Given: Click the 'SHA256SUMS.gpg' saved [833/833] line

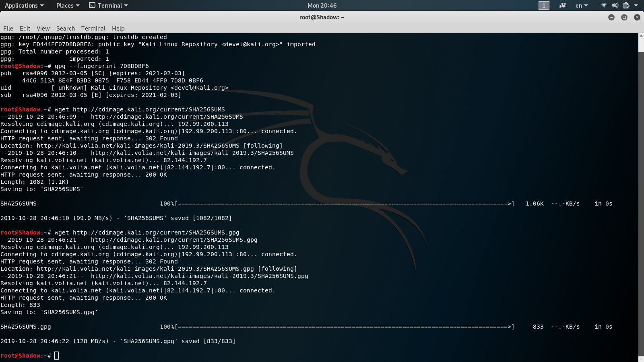Looking at the screenshot, I should 118,341.
